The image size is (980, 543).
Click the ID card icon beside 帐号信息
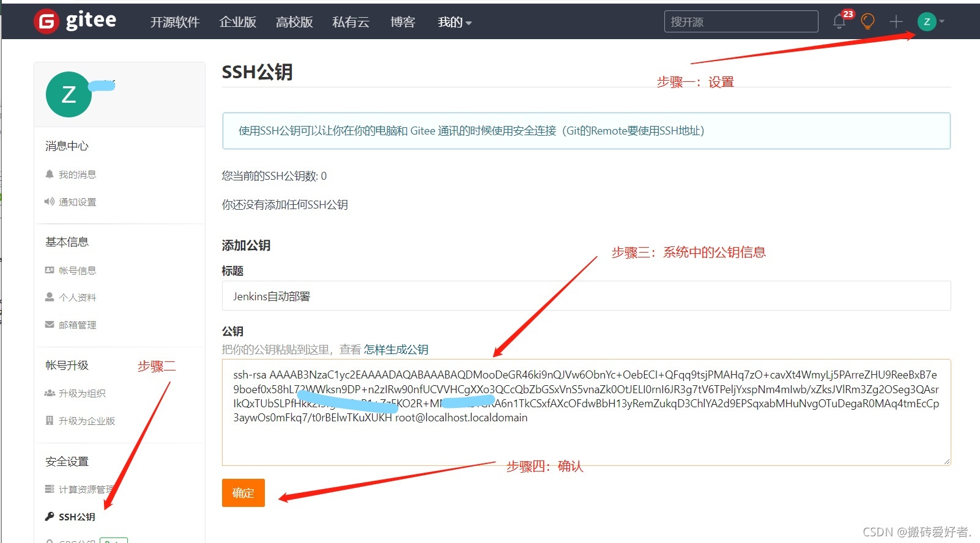tap(50, 270)
